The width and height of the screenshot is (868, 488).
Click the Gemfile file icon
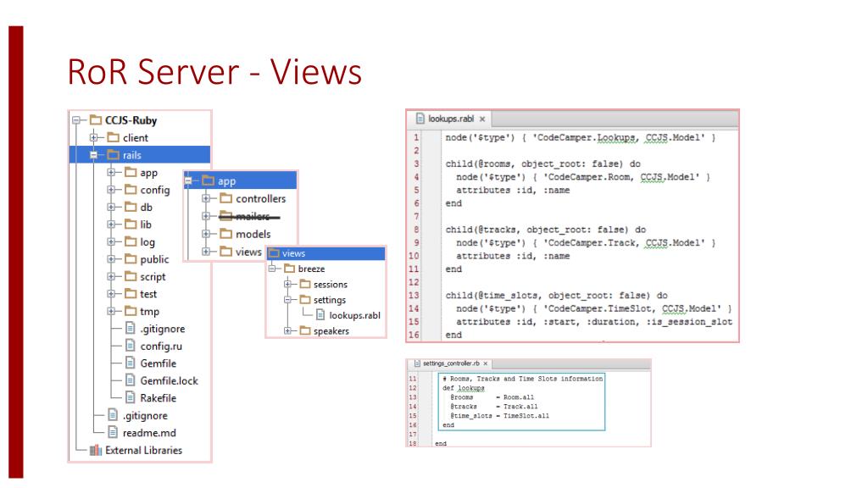[130, 363]
